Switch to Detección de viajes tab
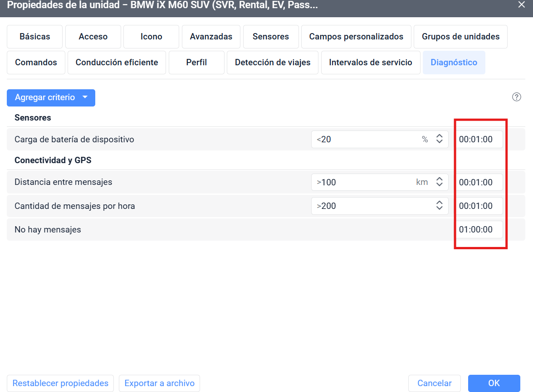533x392 pixels. (273, 63)
